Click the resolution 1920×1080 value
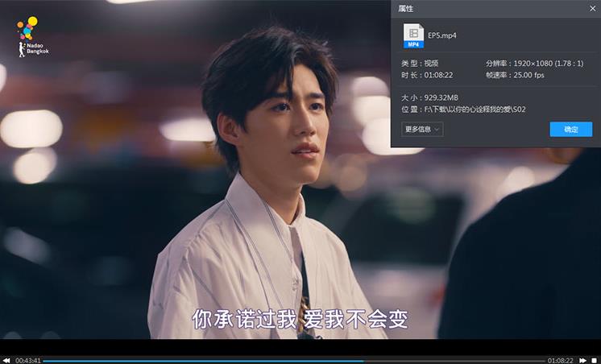The width and height of the screenshot is (601, 364). click(531, 63)
